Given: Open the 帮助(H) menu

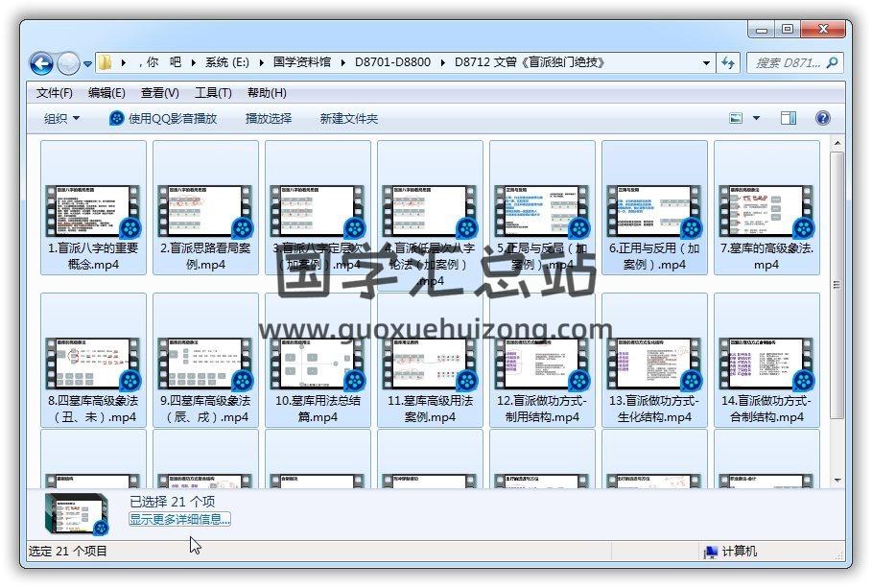Looking at the screenshot, I should (x=267, y=93).
